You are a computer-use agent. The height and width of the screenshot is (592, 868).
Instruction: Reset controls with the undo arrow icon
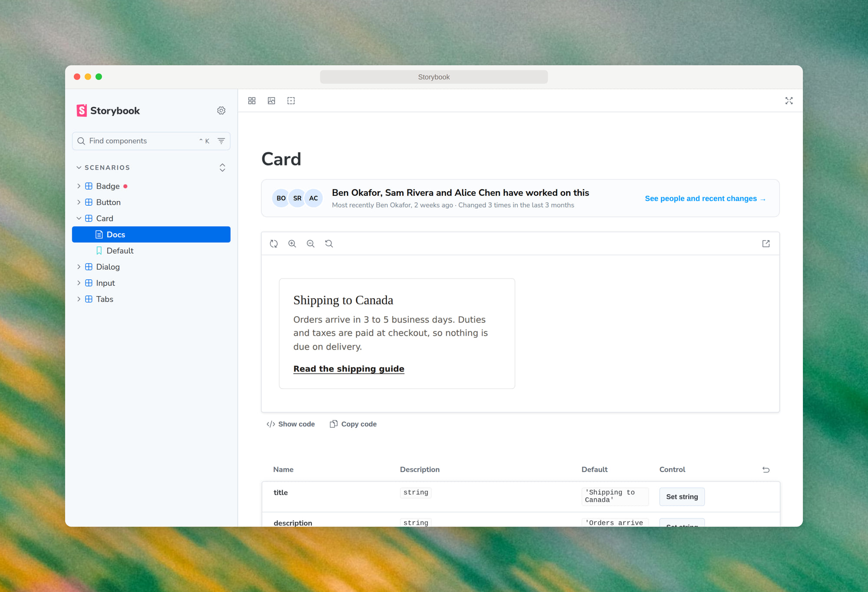(766, 470)
